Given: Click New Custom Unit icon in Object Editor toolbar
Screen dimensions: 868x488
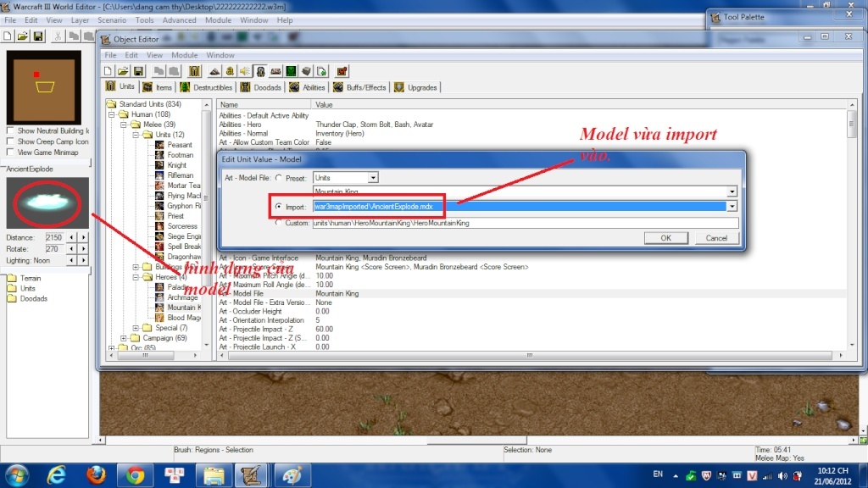Looking at the screenshot, I should [194, 71].
